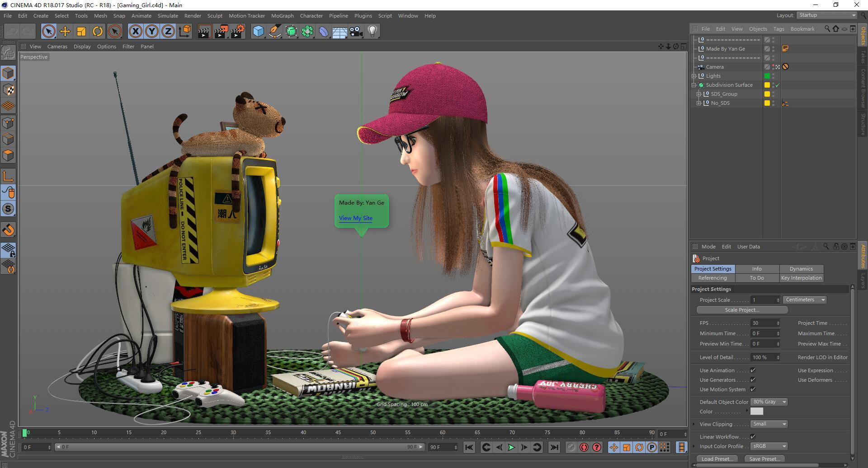Click the Subdivision Surface generator icon

(x=291, y=31)
